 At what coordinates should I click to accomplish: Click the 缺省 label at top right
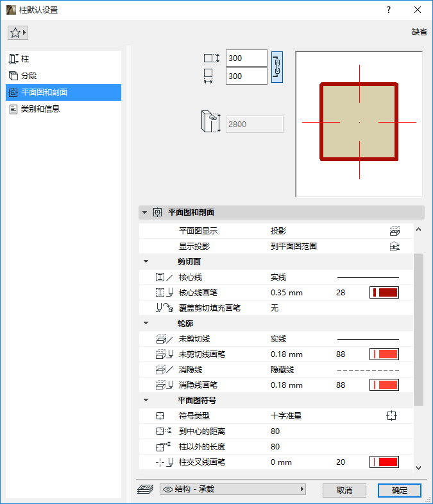pyautogui.click(x=419, y=32)
